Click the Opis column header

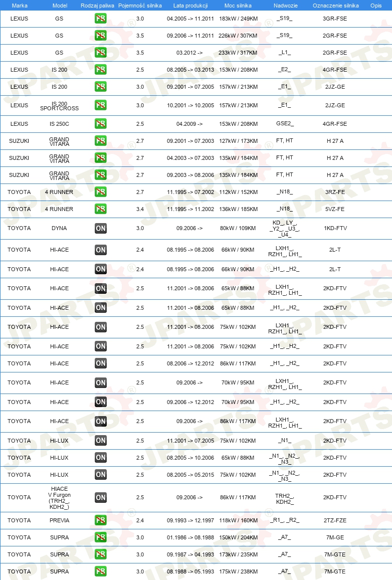376,6
